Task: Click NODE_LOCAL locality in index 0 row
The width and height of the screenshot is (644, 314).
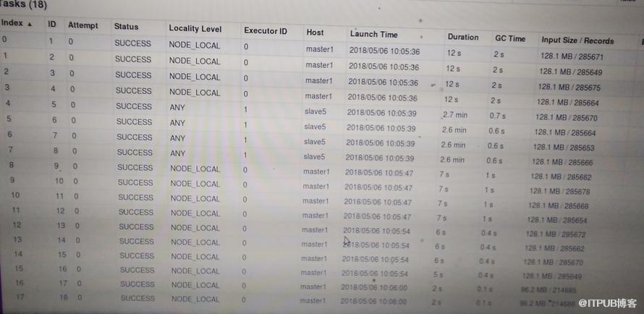Action: point(195,46)
